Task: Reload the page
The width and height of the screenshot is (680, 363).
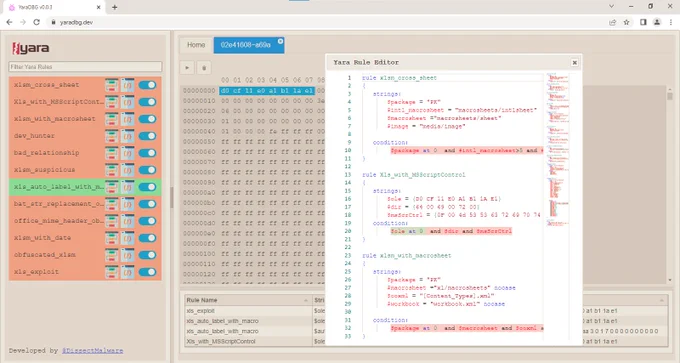Action: click(36, 22)
